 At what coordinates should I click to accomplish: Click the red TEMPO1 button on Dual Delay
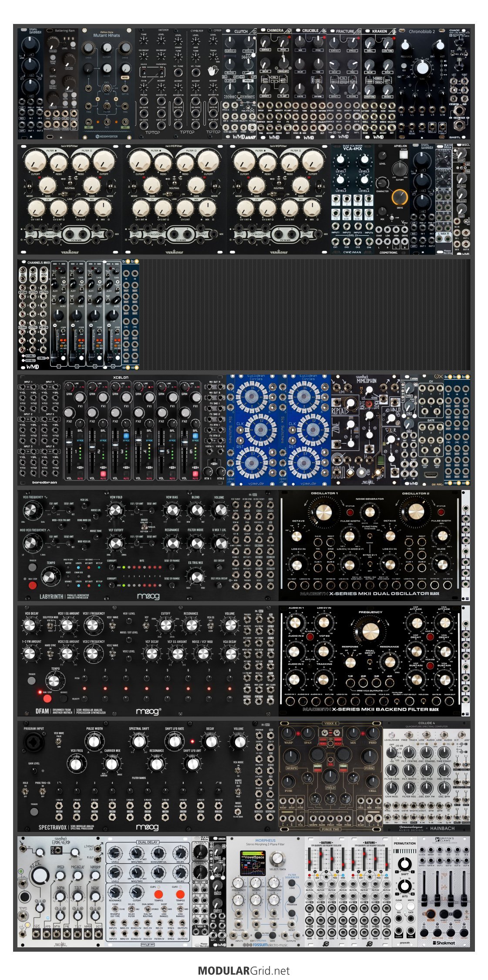[158, 894]
